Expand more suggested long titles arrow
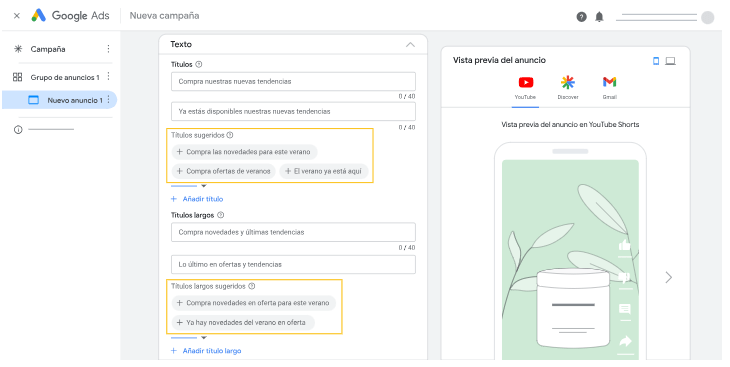730x367 pixels. [x=203, y=338]
